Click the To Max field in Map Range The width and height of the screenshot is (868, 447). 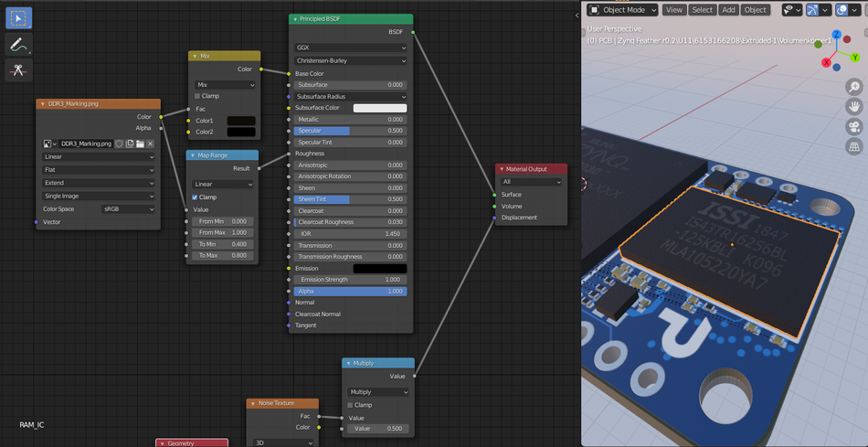(x=223, y=256)
